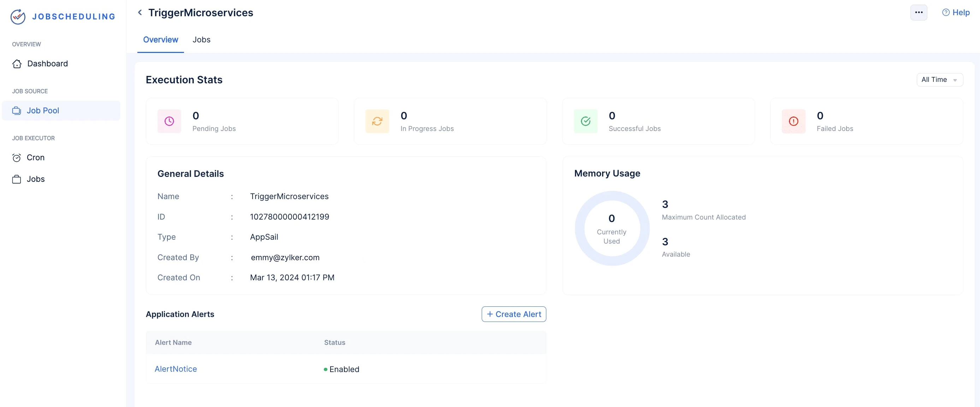980x407 pixels.
Task: Click the General Details heading
Action: pyautogui.click(x=191, y=174)
